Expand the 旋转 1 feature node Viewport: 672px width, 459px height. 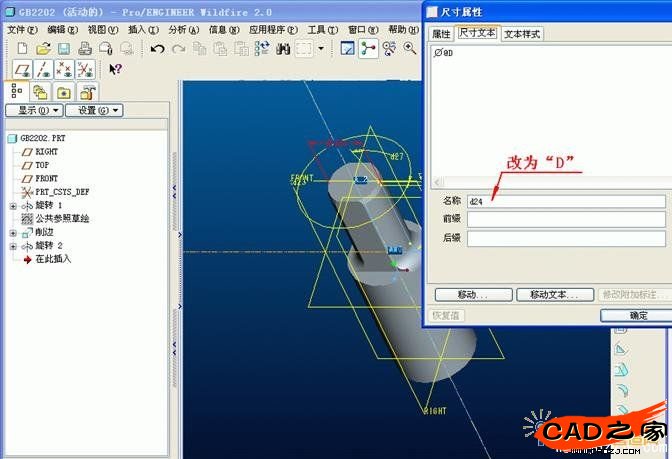point(13,205)
